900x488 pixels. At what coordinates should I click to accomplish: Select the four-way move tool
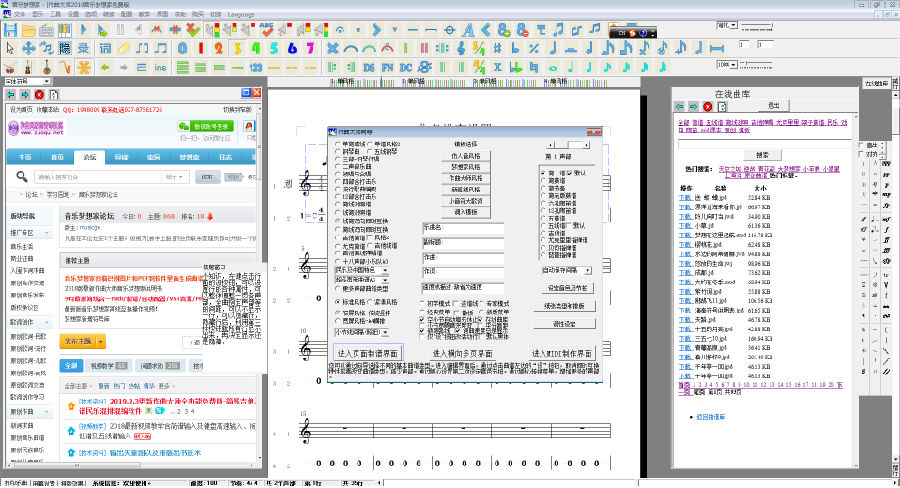click(28, 48)
